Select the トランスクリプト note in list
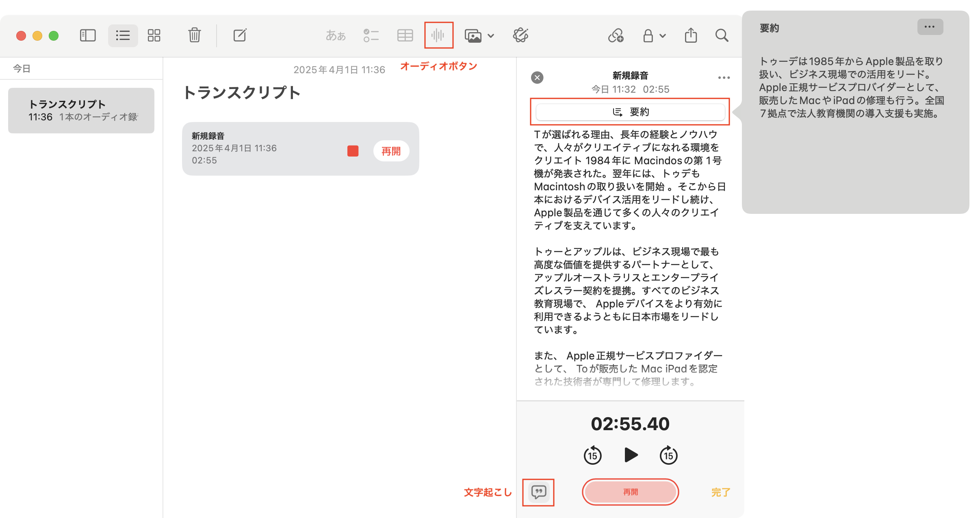980x518 pixels. coord(81,111)
